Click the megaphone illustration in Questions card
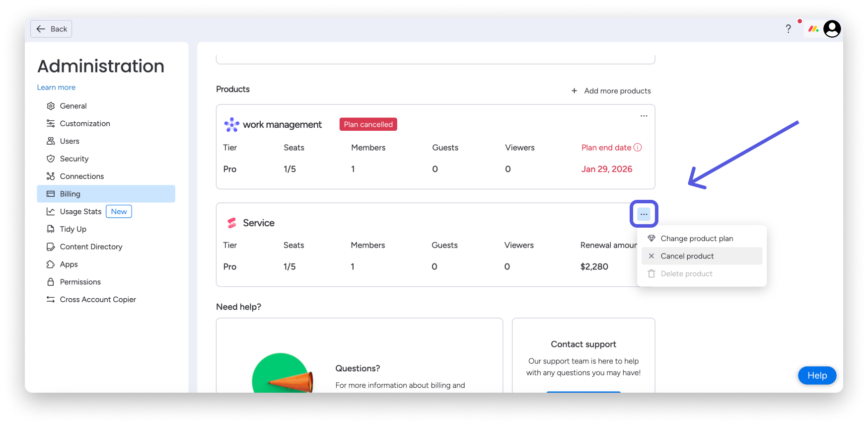Viewport: 868px width, 425px height. 283,373
